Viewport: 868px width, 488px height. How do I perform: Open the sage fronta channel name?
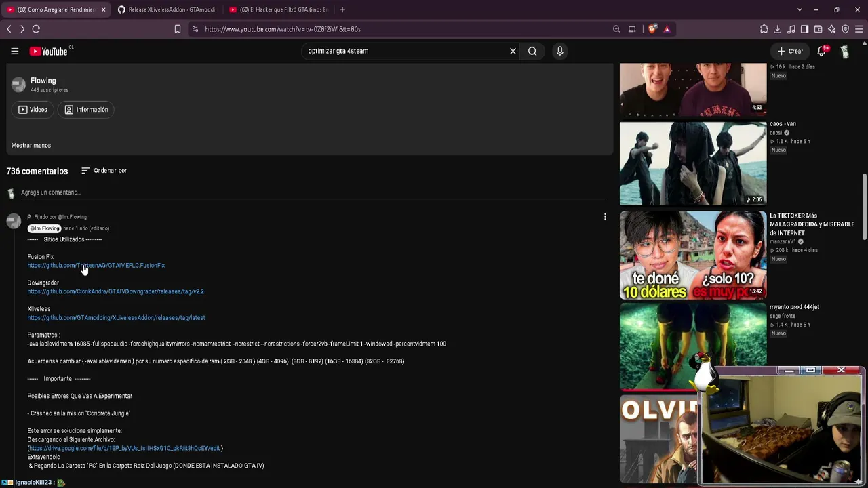tap(783, 316)
